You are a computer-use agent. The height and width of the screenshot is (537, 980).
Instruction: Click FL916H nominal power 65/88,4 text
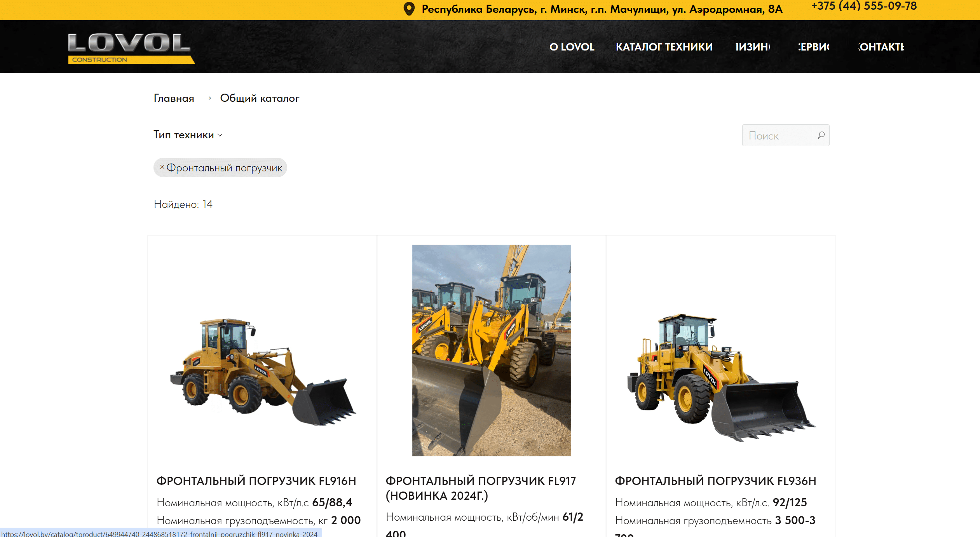click(x=254, y=502)
